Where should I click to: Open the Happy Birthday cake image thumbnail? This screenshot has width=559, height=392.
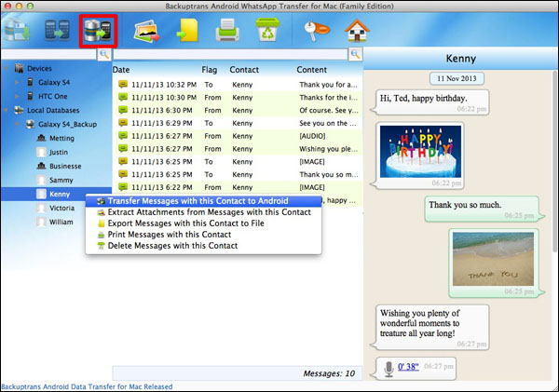click(420, 152)
